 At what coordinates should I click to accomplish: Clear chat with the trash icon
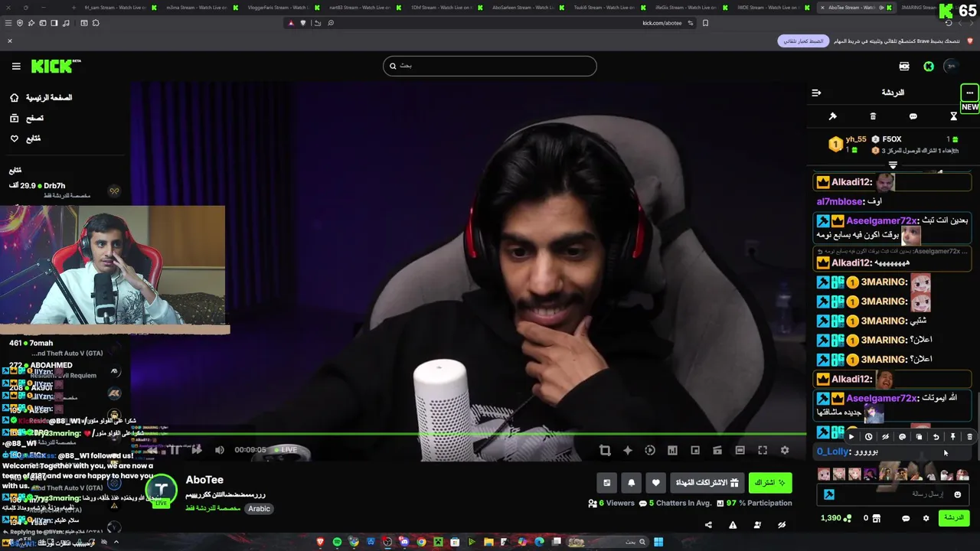click(x=873, y=116)
